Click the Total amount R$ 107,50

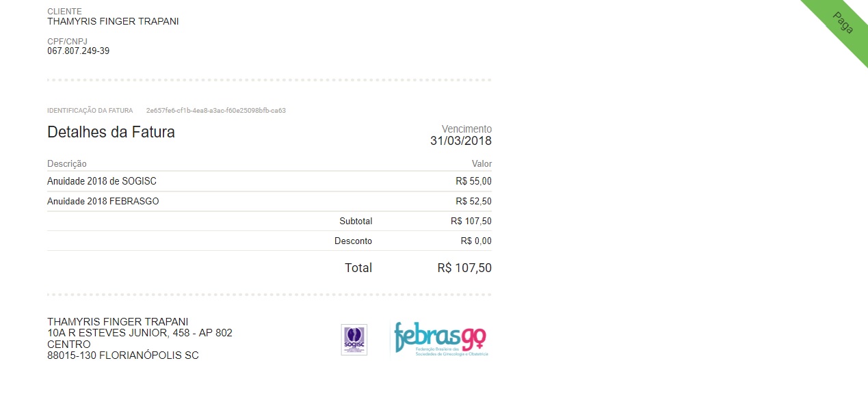(464, 268)
